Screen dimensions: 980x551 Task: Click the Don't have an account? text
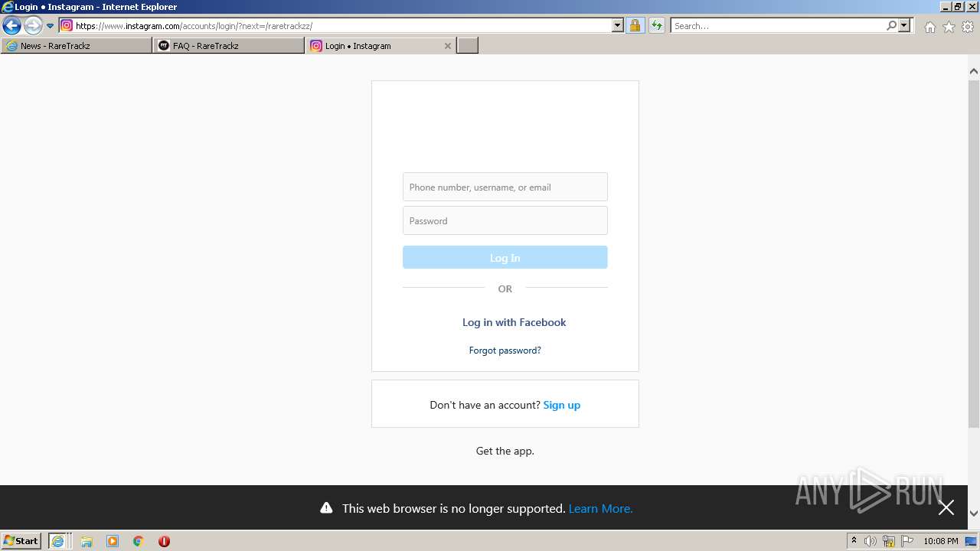point(485,405)
